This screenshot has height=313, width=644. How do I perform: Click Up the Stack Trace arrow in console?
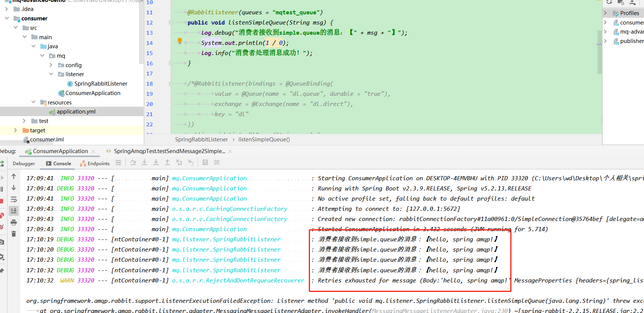(x=14, y=176)
